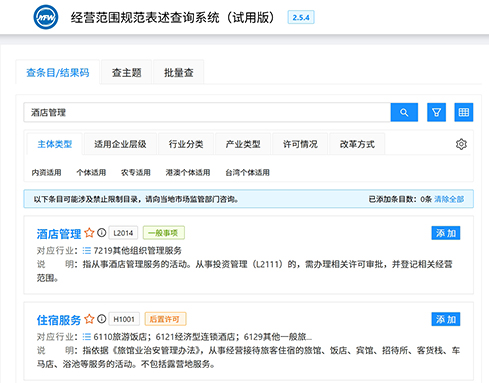The width and height of the screenshot is (489, 383).
Task: Show info icon for 住宿服务
Action: click(x=102, y=319)
